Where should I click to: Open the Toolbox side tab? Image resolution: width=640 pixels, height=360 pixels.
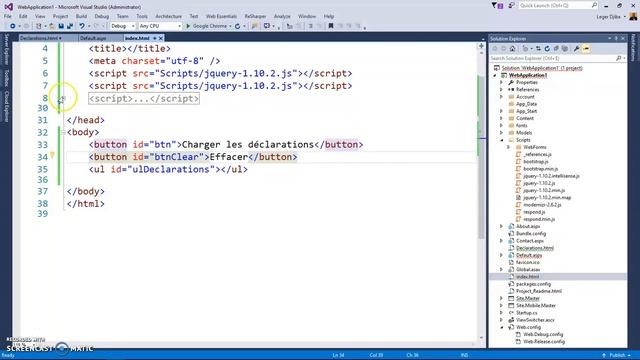click(x=7, y=78)
